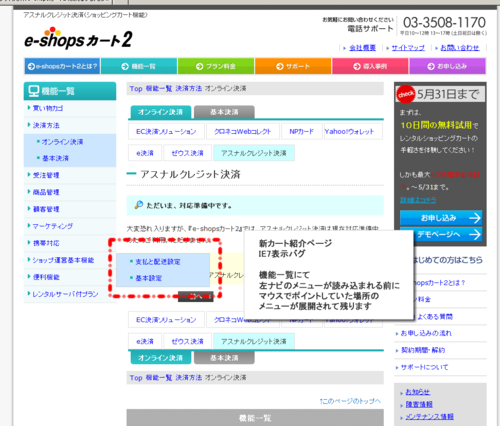Click 機能一覧 in the lower breadcrumb trail
This screenshot has height=426, width=500.
(159, 378)
